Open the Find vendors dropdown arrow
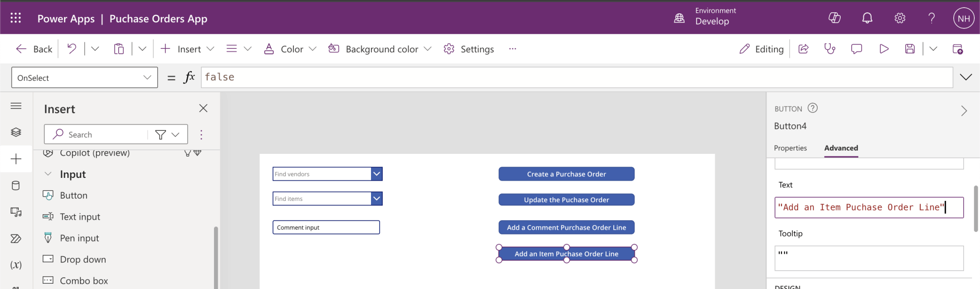980x289 pixels. pyautogui.click(x=376, y=174)
